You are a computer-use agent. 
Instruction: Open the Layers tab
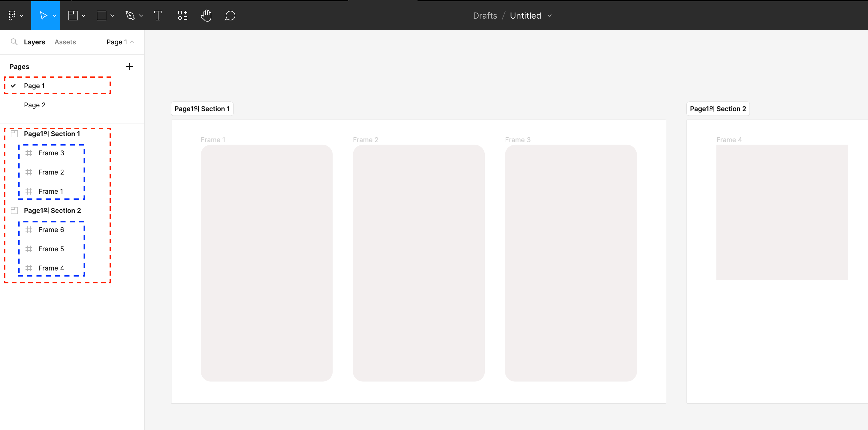pyautogui.click(x=35, y=42)
